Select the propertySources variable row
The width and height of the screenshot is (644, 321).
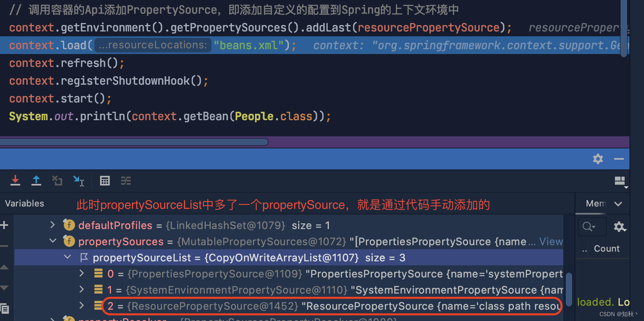(x=289, y=241)
